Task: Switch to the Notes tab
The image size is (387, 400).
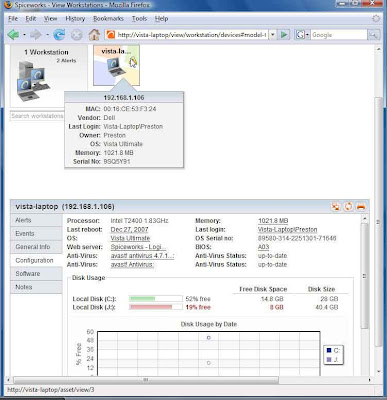Action: 36,287
